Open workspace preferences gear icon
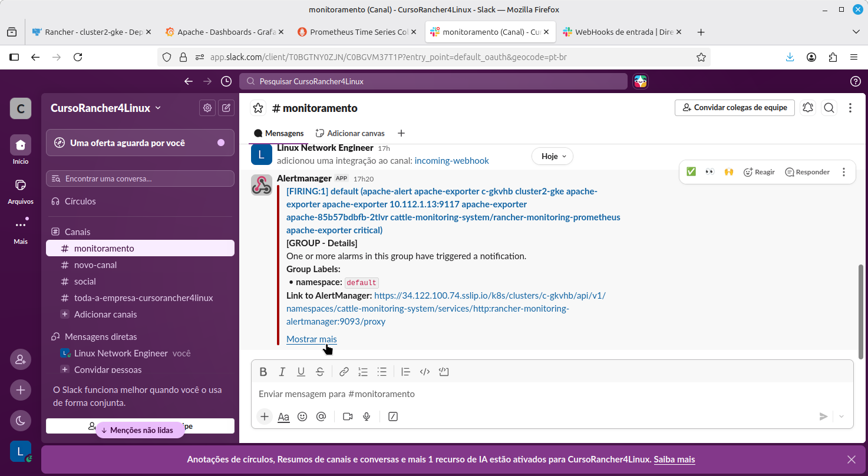Viewport: 868px width, 476px height. 207,108
